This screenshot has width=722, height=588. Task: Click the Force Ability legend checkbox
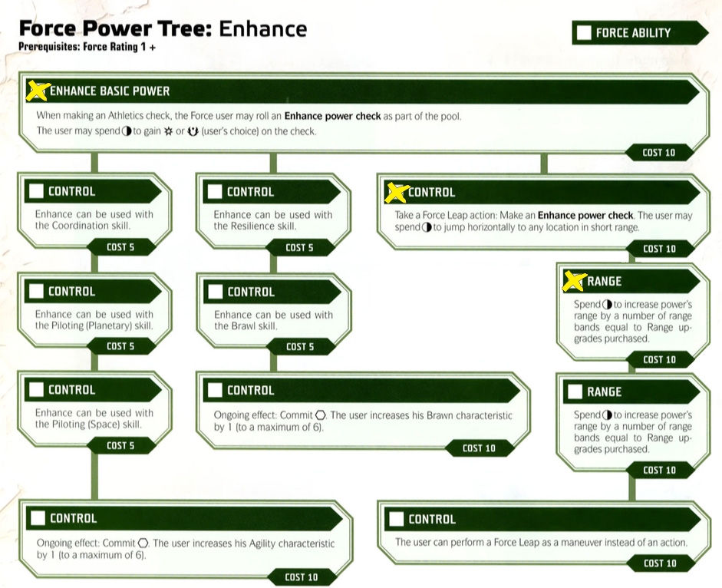(584, 32)
